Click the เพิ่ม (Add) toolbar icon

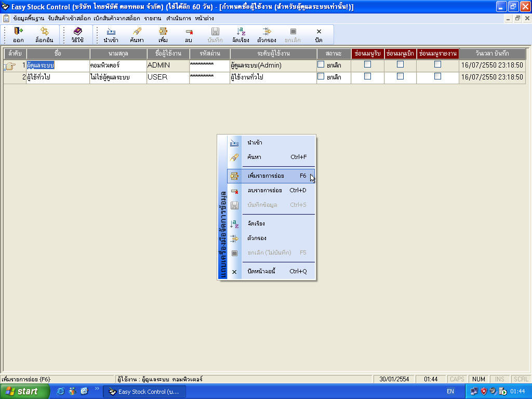163,35
